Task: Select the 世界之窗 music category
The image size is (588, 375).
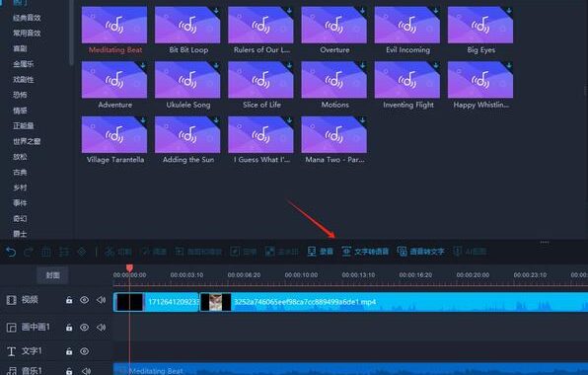Action: coord(27,141)
